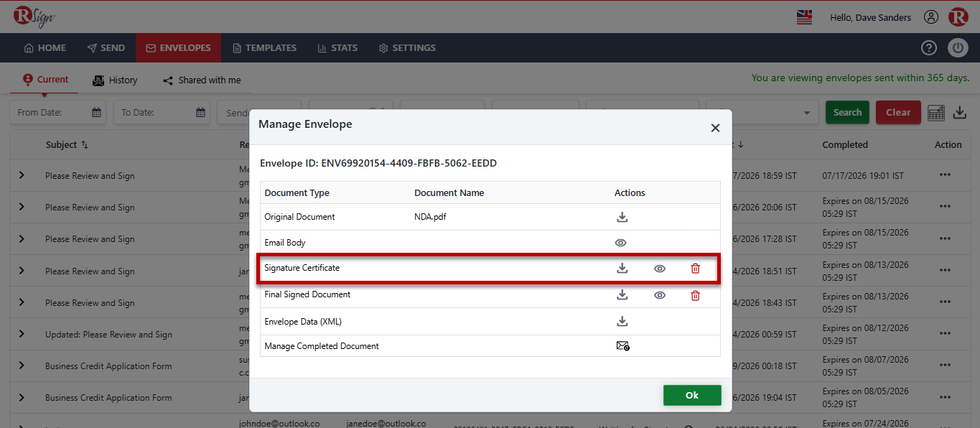The height and width of the screenshot is (428, 980).
Task: Download Envelope Data XML file
Action: (622, 321)
